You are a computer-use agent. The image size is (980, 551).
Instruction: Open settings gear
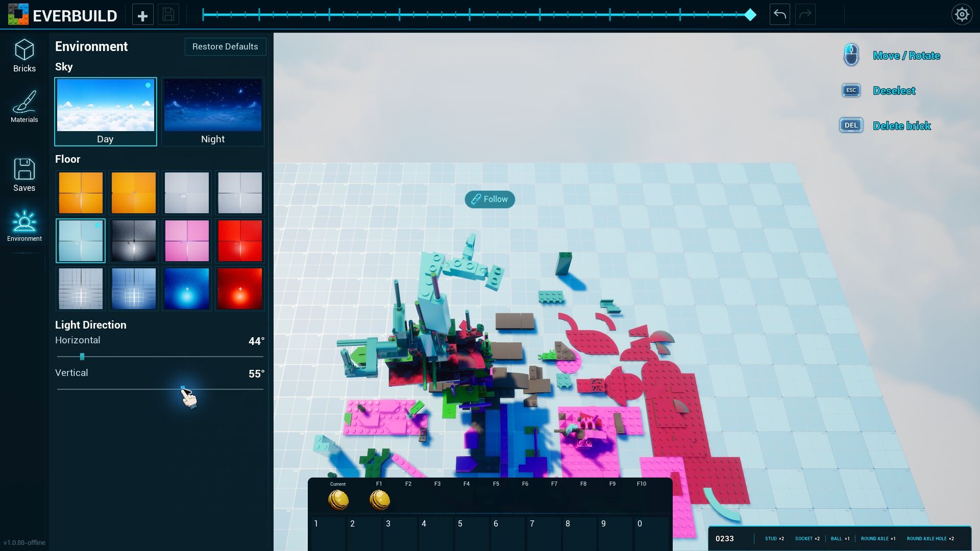(x=962, y=14)
